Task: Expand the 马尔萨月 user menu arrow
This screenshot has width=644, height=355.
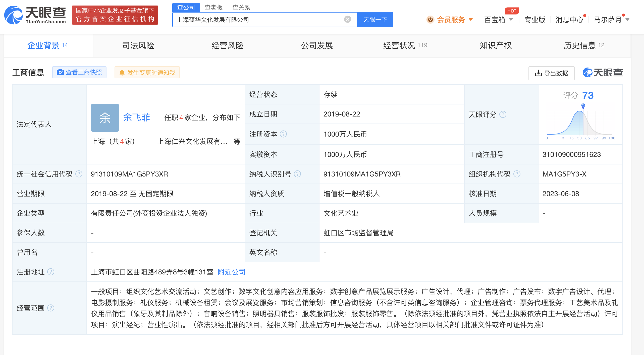Action: [627, 19]
